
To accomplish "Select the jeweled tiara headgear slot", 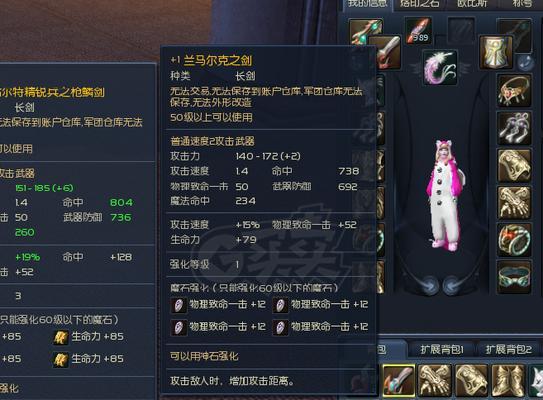I will pos(514,91).
